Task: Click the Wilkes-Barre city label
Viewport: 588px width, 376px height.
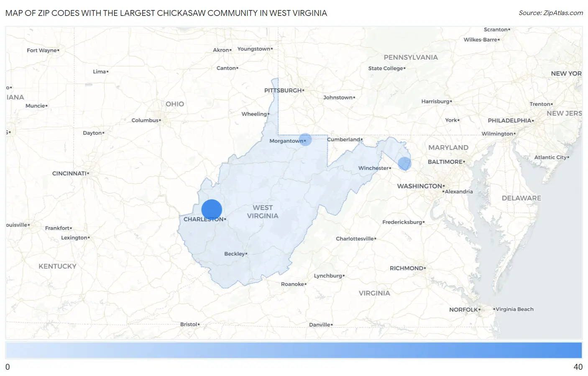Action: 481,40
